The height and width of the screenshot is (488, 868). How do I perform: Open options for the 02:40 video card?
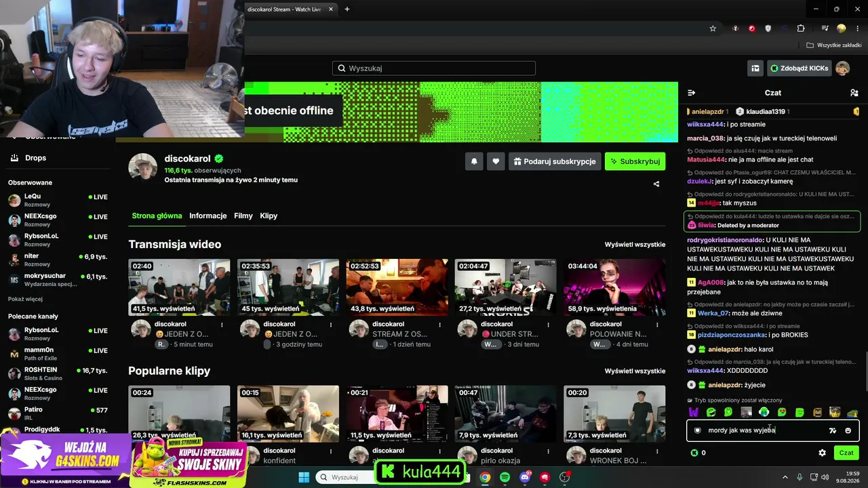pos(222,325)
